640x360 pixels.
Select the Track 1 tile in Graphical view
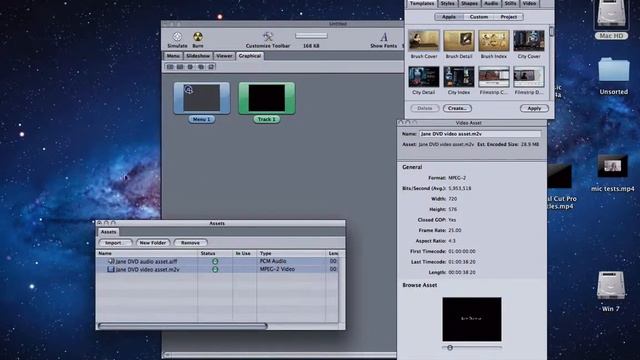point(267,98)
